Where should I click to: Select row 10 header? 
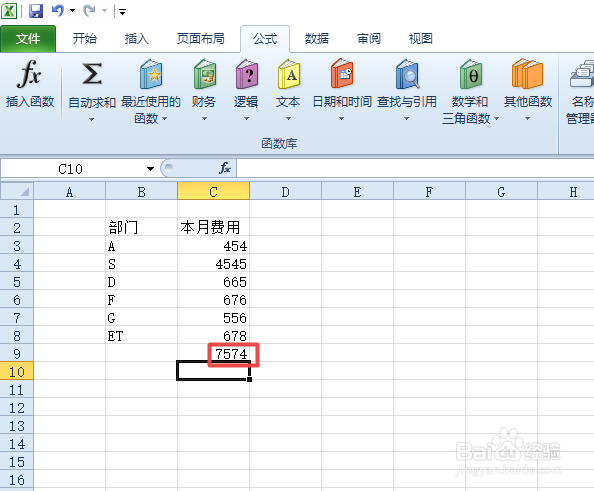[x=17, y=371]
